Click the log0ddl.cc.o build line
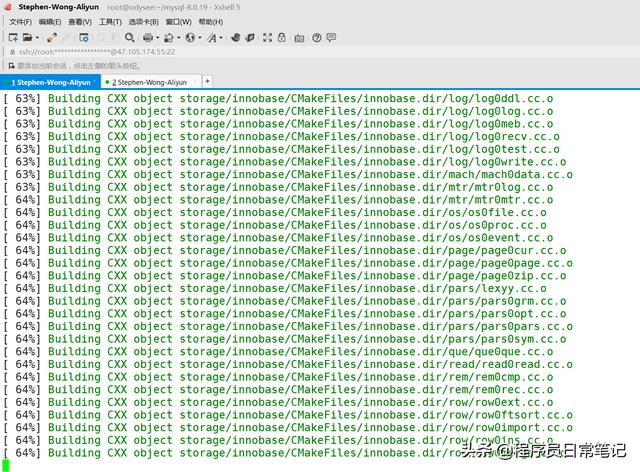The height and width of the screenshot is (472, 640). [278, 98]
